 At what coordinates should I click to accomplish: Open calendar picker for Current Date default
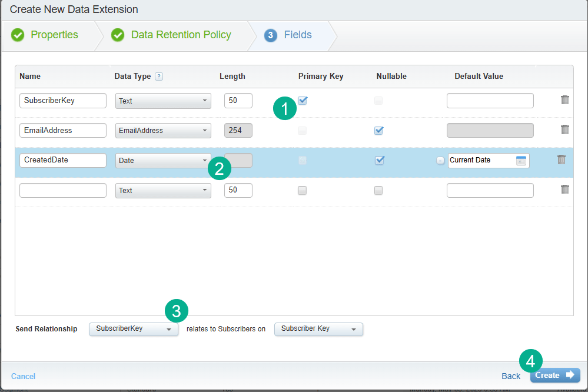(x=521, y=161)
